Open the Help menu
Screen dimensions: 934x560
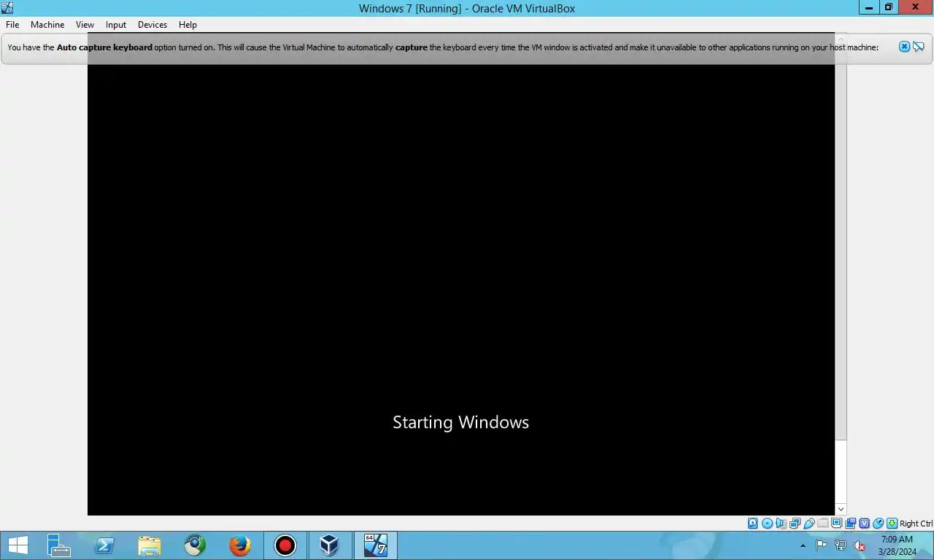(188, 24)
